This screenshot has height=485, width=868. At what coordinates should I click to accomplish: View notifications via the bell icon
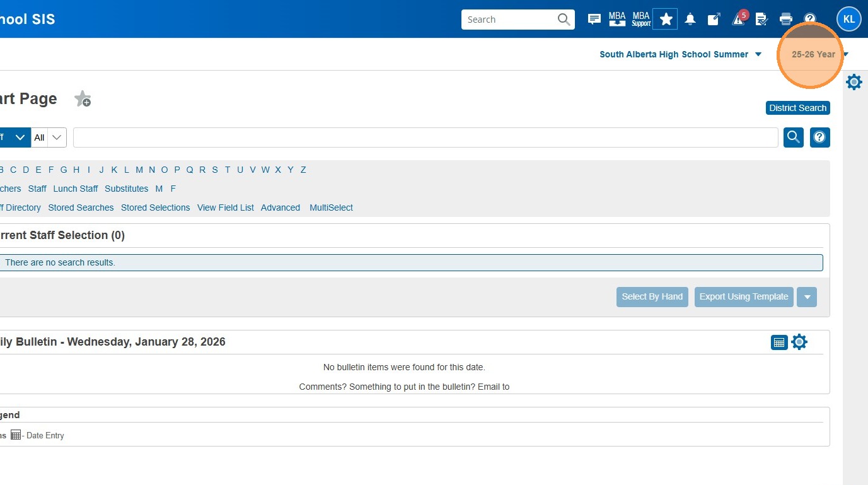coord(690,20)
